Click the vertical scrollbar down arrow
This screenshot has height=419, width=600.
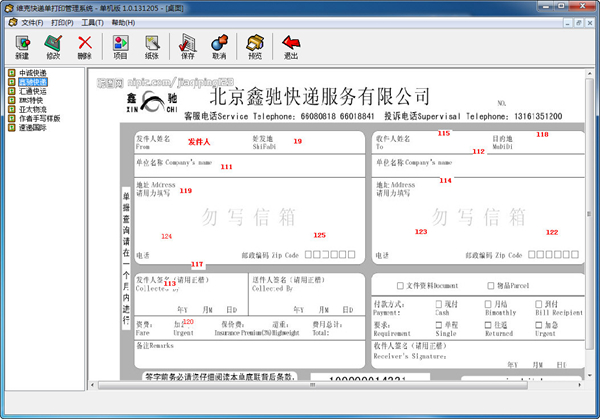pyautogui.click(x=589, y=376)
